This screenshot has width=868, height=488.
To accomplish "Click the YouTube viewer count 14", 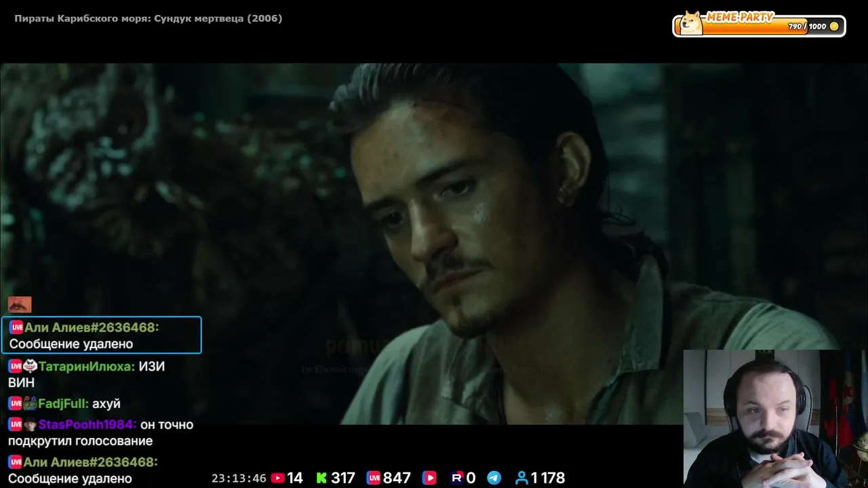I will [295, 478].
